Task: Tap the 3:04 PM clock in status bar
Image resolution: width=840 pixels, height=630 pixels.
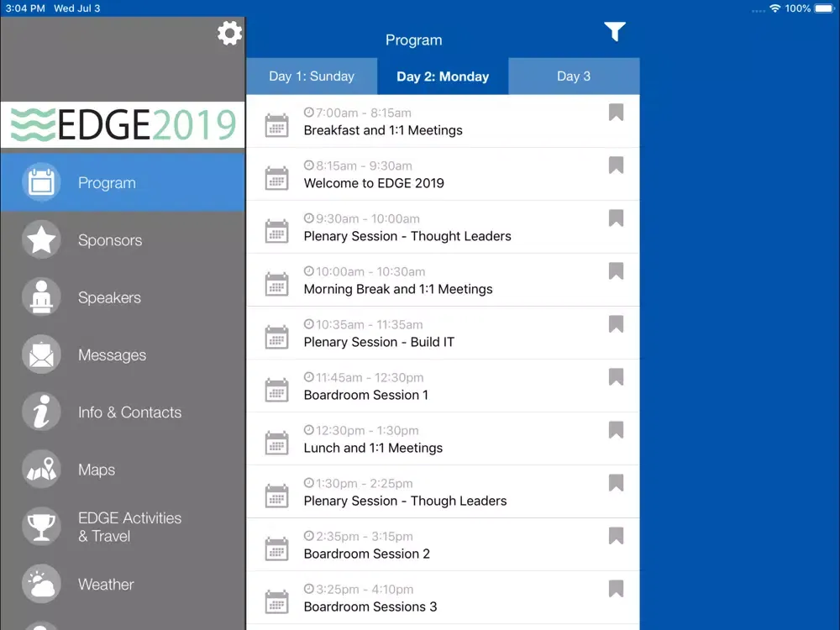Action: coord(25,8)
